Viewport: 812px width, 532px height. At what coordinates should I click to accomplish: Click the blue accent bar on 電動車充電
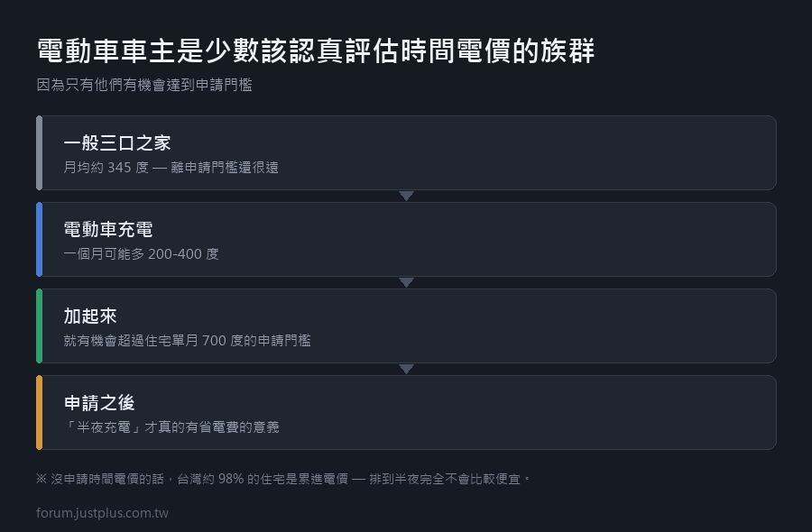[x=39, y=239]
